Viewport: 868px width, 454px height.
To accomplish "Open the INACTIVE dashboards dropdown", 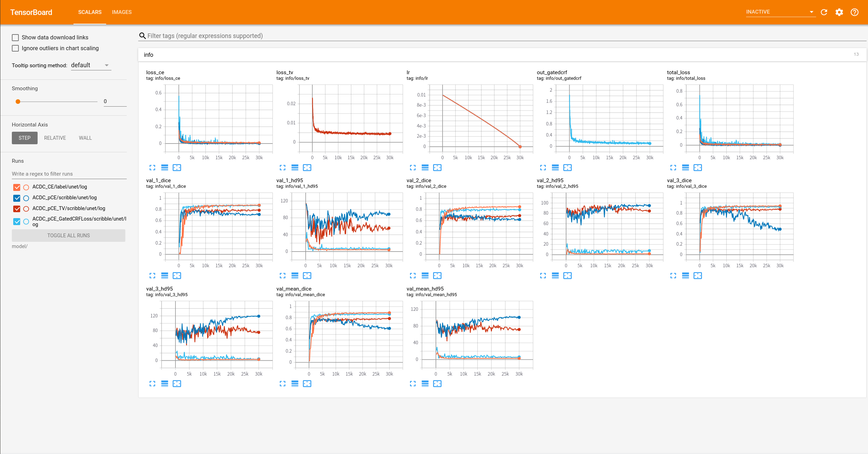I will pyautogui.click(x=780, y=12).
